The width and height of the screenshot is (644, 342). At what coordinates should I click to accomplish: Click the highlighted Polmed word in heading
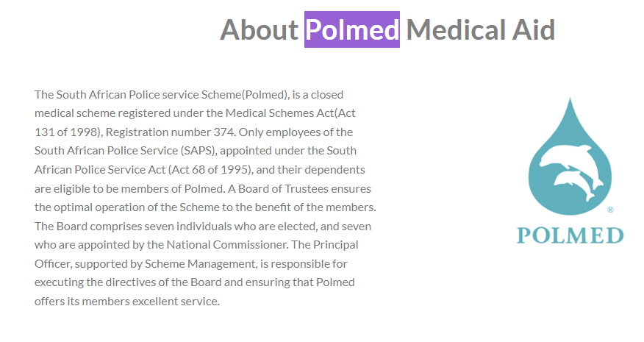point(352,29)
